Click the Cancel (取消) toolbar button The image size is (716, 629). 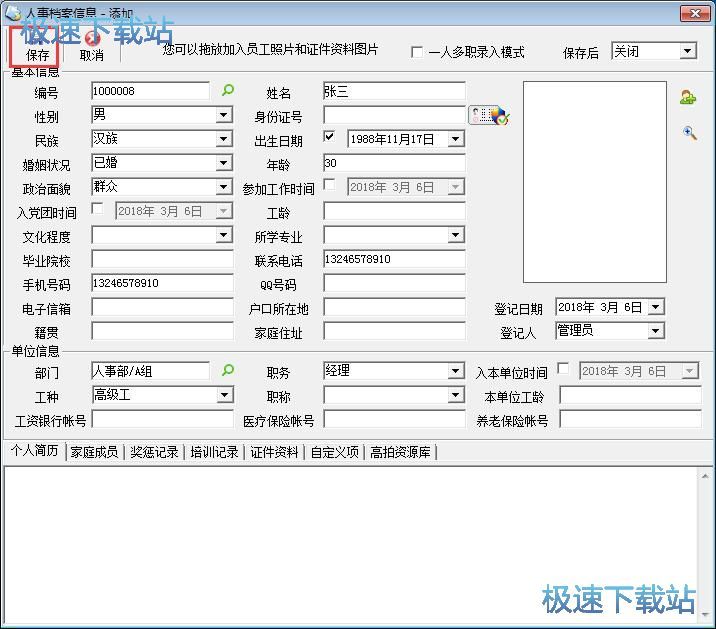(x=91, y=47)
